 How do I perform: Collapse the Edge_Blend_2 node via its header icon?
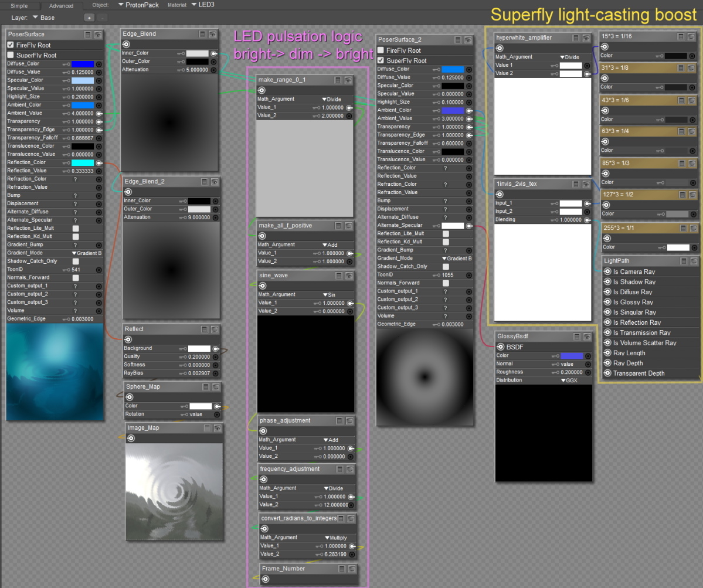pos(205,182)
